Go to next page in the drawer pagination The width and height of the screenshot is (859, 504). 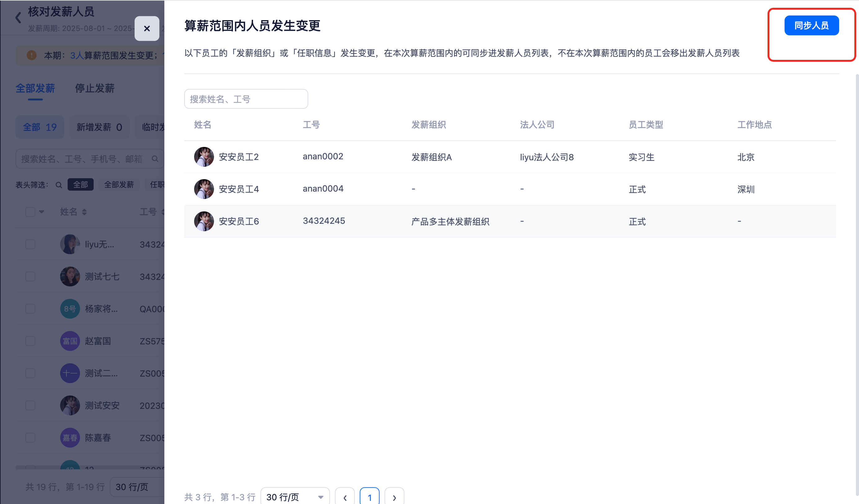(x=394, y=497)
